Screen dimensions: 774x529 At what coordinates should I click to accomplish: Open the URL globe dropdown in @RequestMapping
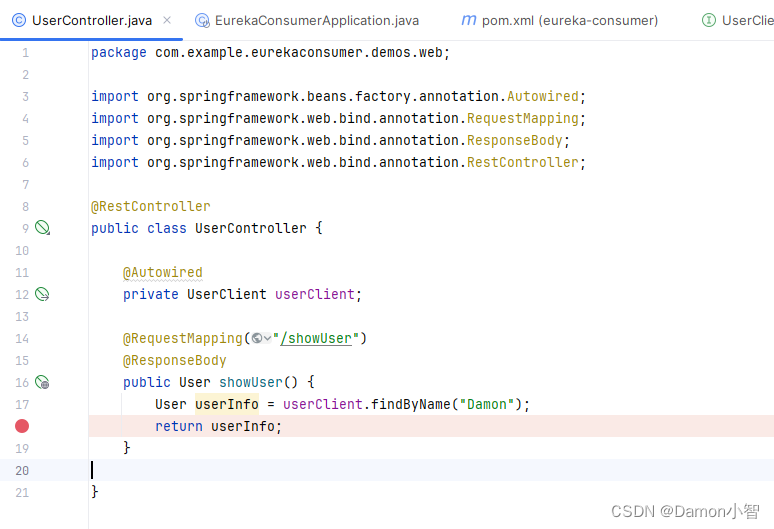coord(261,339)
